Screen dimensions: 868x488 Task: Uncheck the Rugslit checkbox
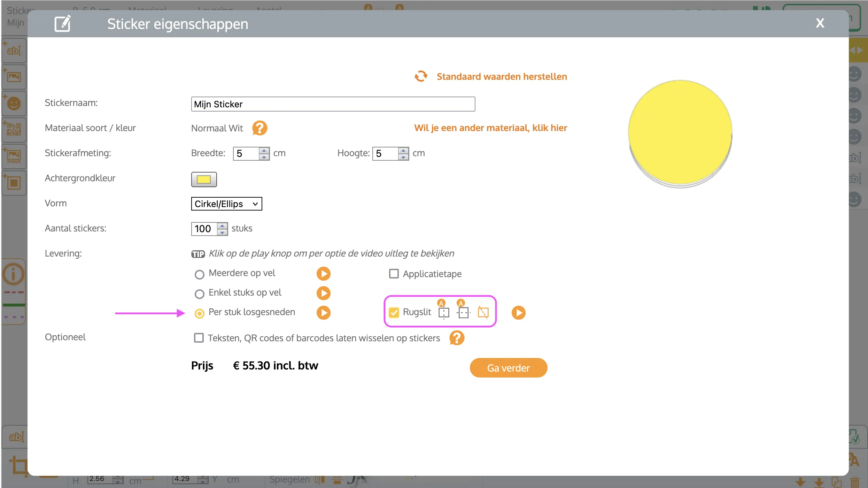point(394,312)
